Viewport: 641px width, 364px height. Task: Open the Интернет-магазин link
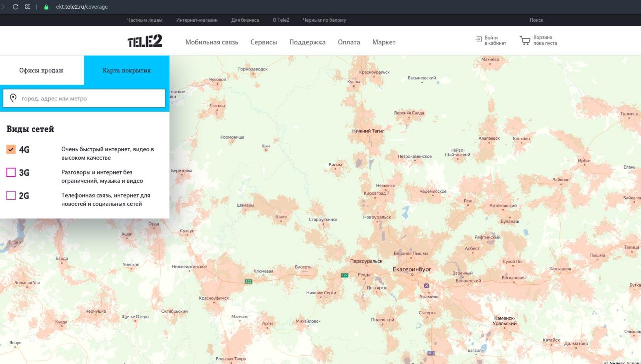point(197,20)
